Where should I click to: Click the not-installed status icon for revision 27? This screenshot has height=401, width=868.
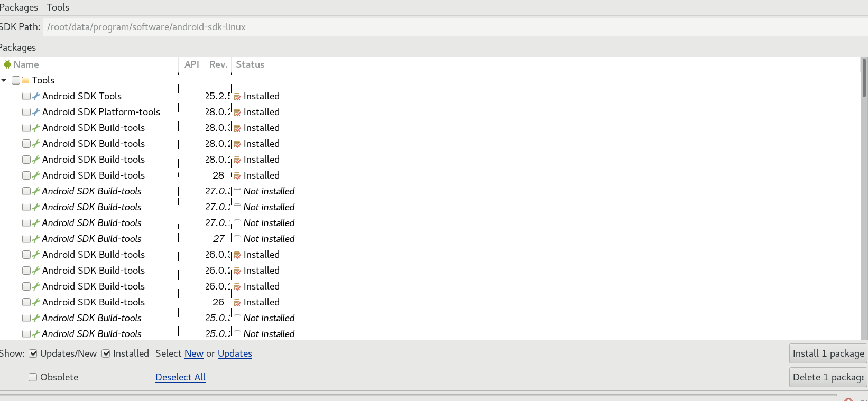point(237,239)
